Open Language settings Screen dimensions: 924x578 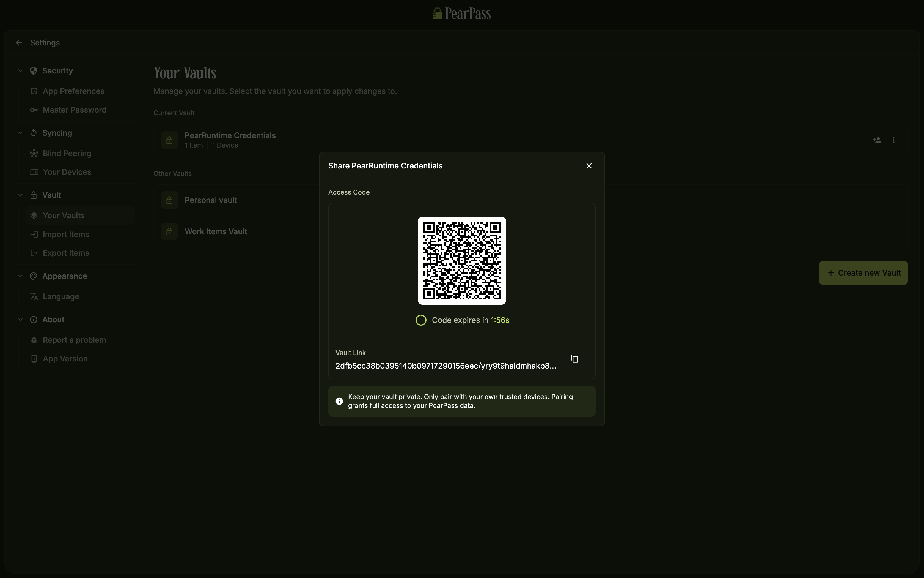[80, 297]
